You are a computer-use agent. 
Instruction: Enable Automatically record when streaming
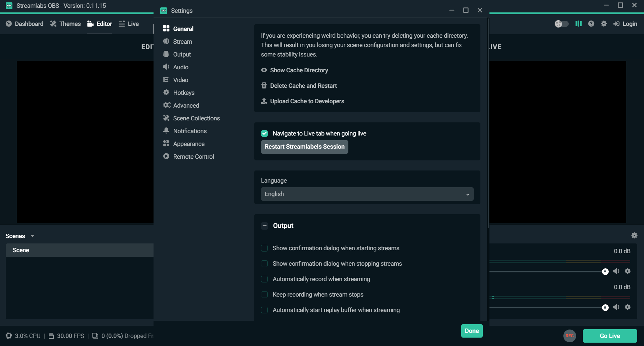(264, 279)
